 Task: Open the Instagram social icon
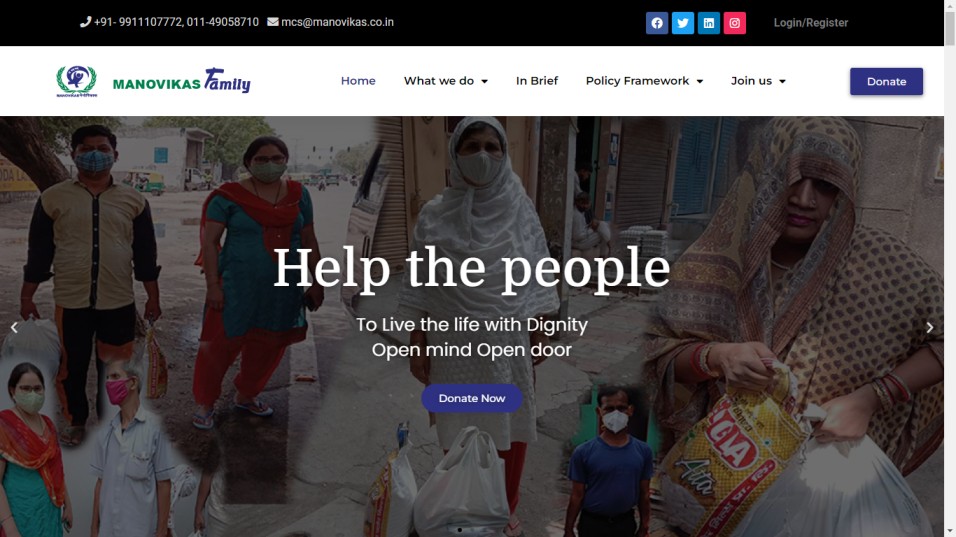tap(735, 23)
